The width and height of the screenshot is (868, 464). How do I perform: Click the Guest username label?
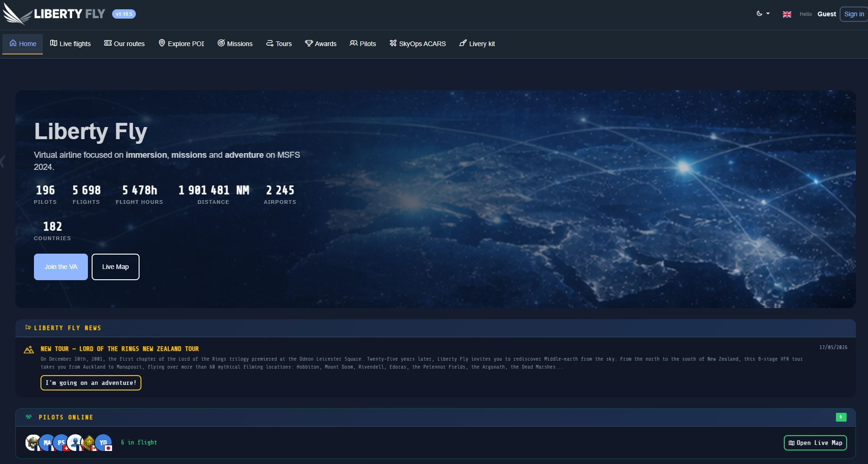[x=827, y=14]
